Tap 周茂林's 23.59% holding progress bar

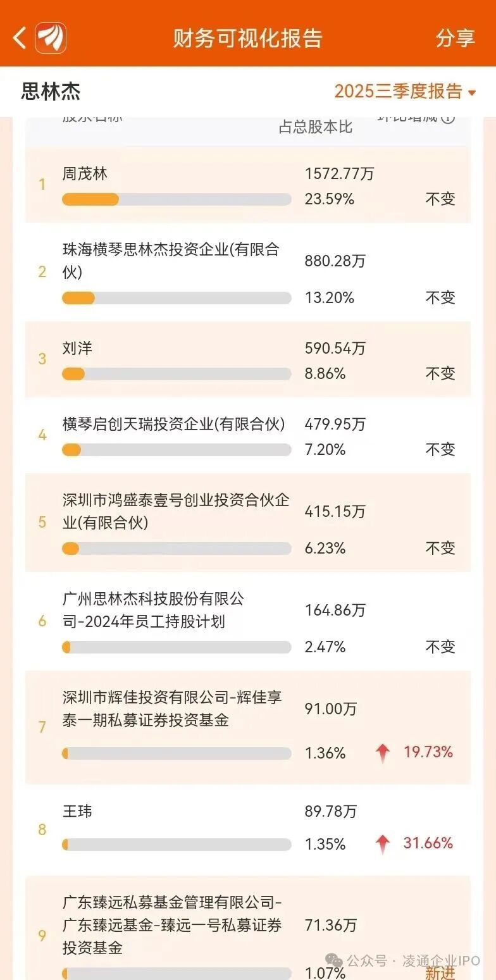pyautogui.click(x=177, y=199)
